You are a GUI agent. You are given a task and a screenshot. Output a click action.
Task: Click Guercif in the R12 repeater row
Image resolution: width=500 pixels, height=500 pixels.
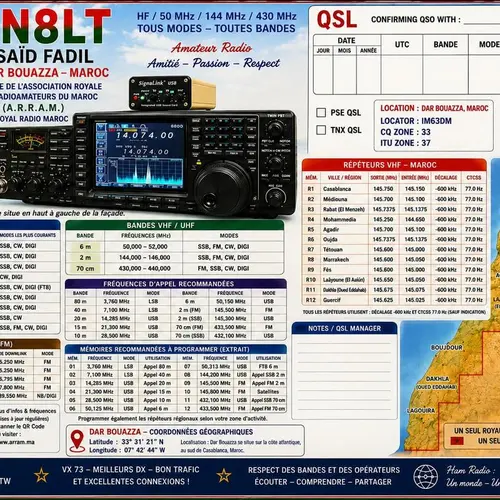click(x=332, y=300)
